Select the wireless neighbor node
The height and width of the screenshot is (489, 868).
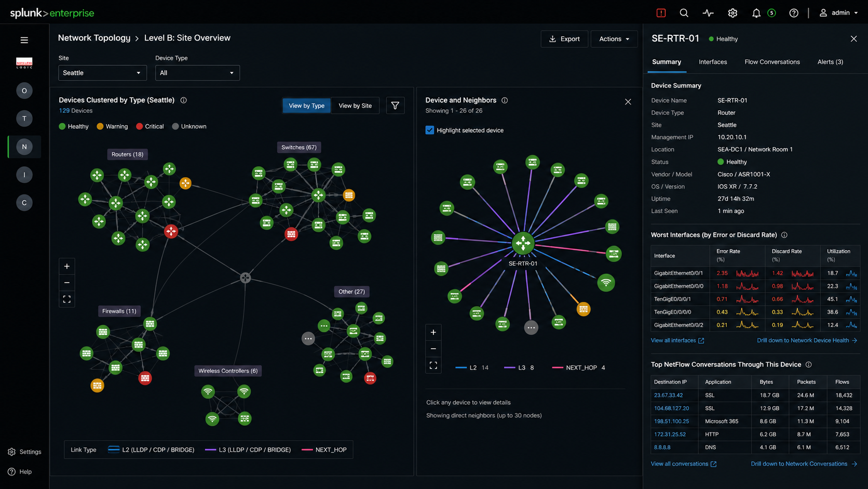pyautogui.click(x=606, y=283)
